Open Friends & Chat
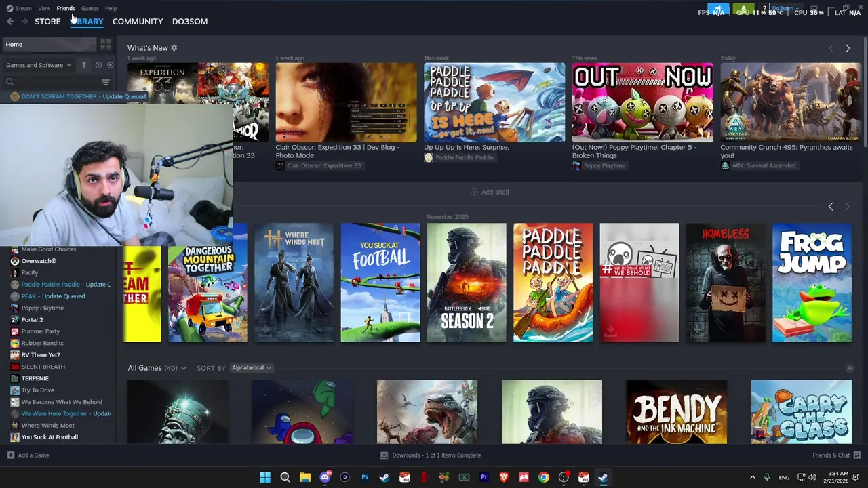The width and height of the screenshot is (868, 488). click(836, 455)
